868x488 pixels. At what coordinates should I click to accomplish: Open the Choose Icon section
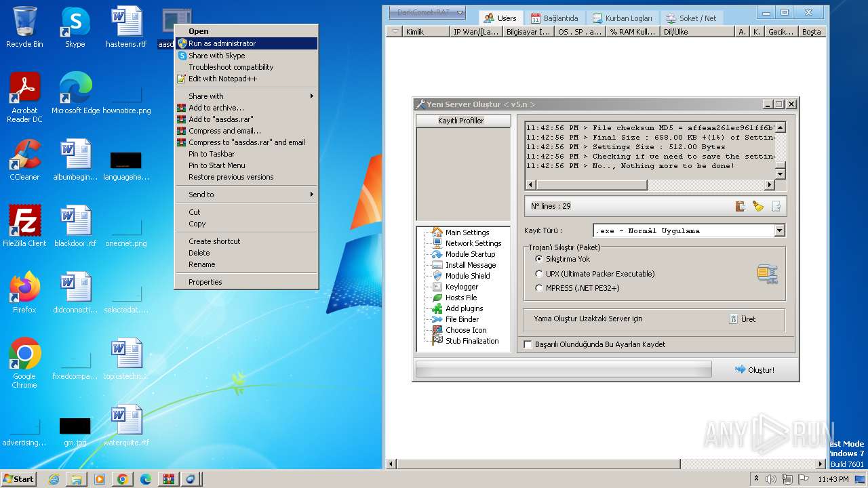(466, 330)
